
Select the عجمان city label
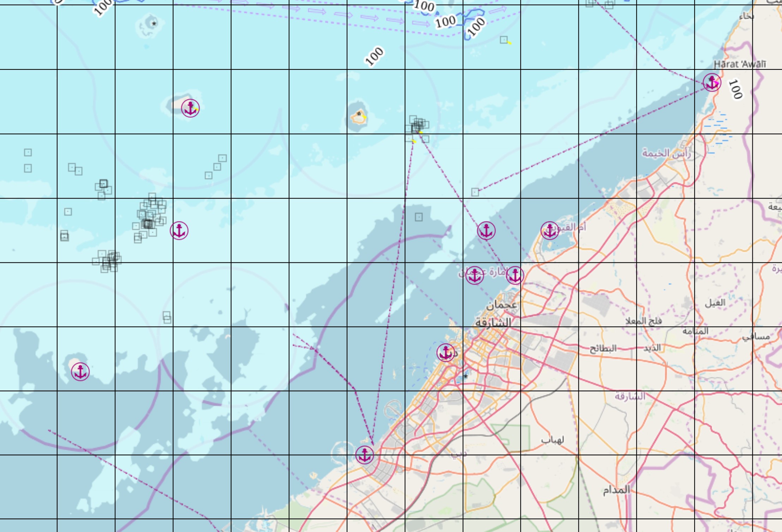coord(502,304)
